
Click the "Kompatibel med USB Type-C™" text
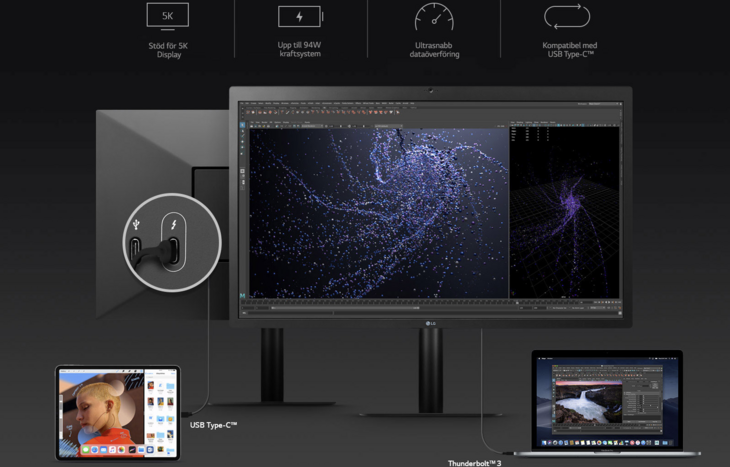[566, 50]
